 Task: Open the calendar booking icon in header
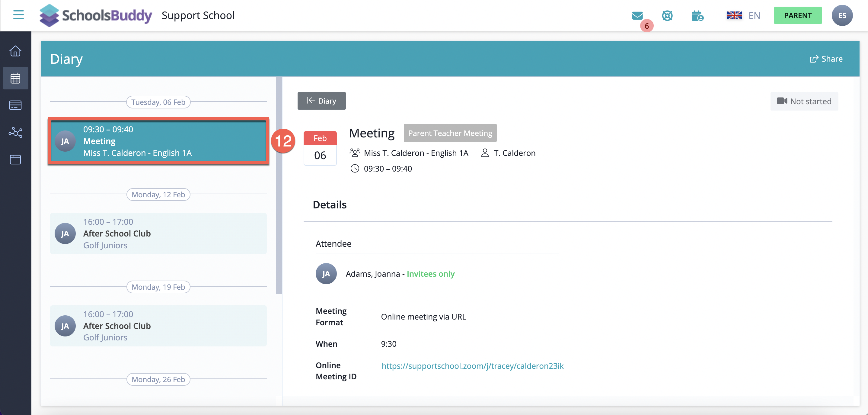click(x=697, y=15)
